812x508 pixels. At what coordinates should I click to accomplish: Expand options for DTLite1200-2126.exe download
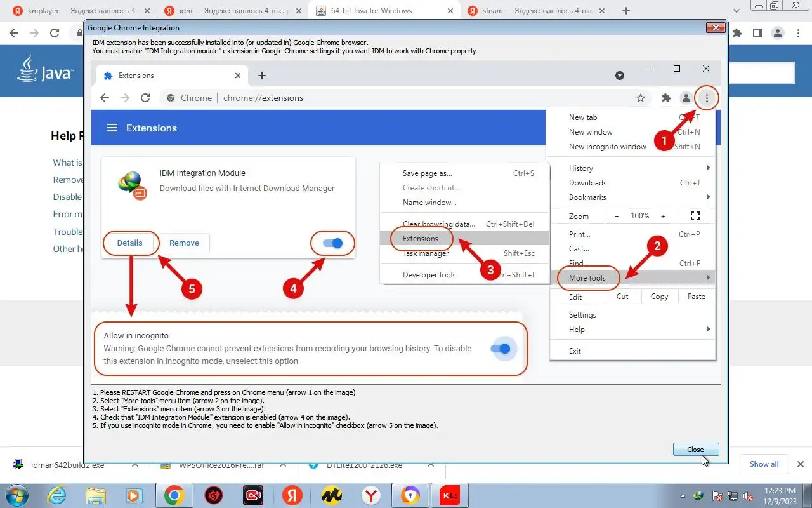coord(431,465)
